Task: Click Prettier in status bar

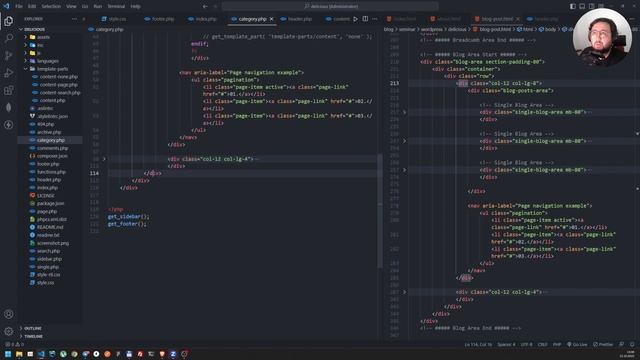Action: coord(603,344)
